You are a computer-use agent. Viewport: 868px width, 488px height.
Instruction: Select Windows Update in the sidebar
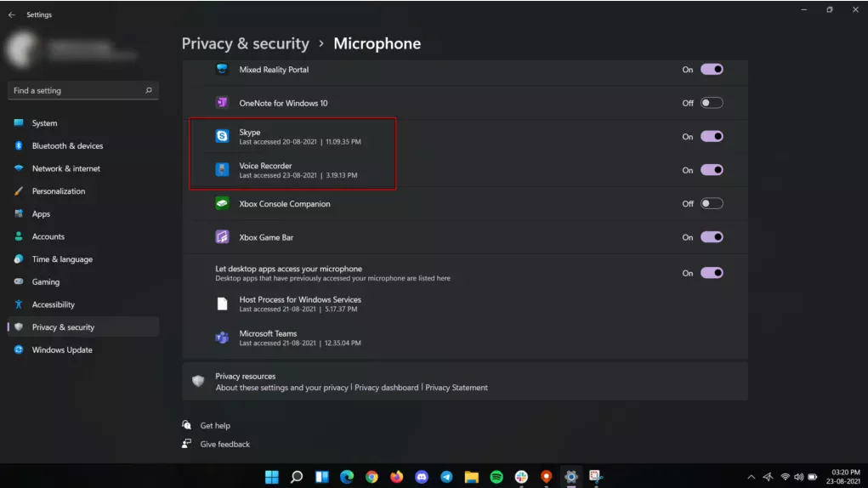click(62, 349)
